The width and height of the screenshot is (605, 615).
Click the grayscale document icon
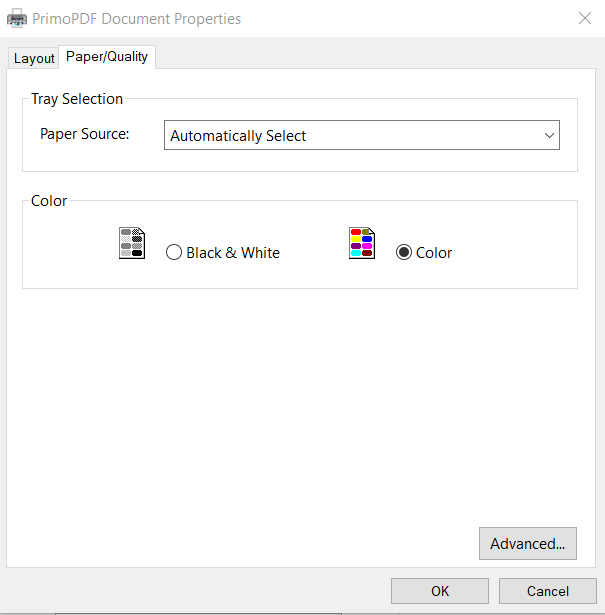[132, 243]
